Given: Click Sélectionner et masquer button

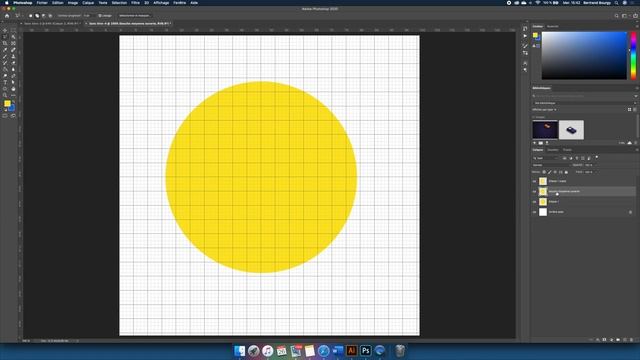Looking at the screenshot, I should click(134, 16).
